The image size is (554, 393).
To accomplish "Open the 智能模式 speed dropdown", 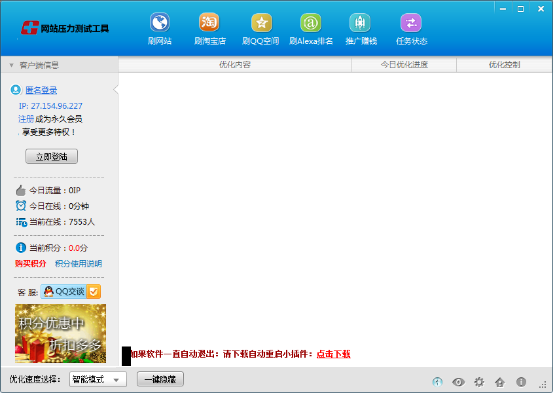I will point(98,380).
